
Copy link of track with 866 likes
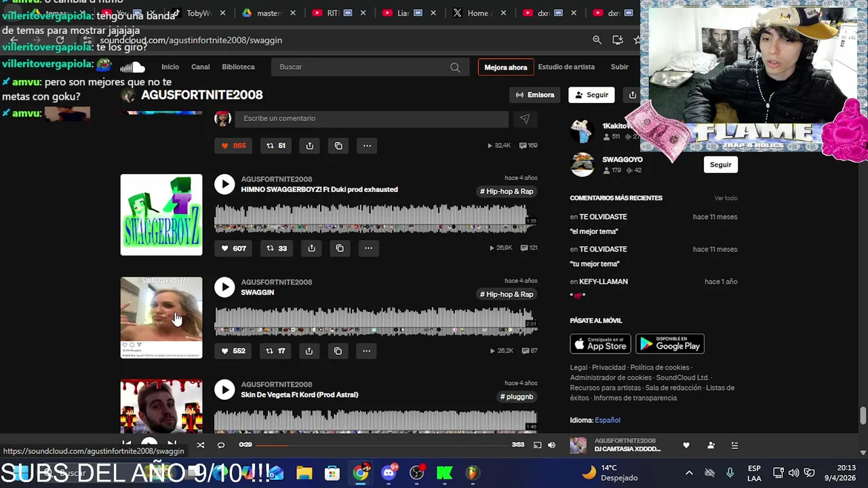click(x=338, y=146)
